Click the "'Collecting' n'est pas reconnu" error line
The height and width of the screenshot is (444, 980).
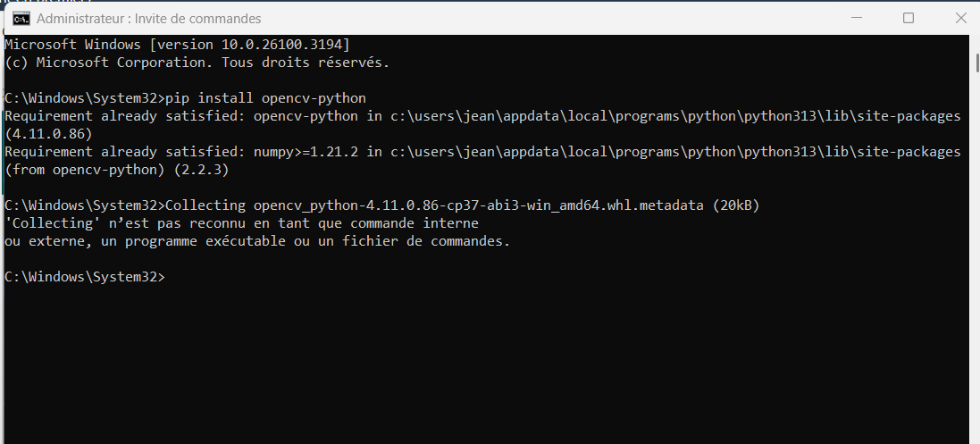[241, 223]
